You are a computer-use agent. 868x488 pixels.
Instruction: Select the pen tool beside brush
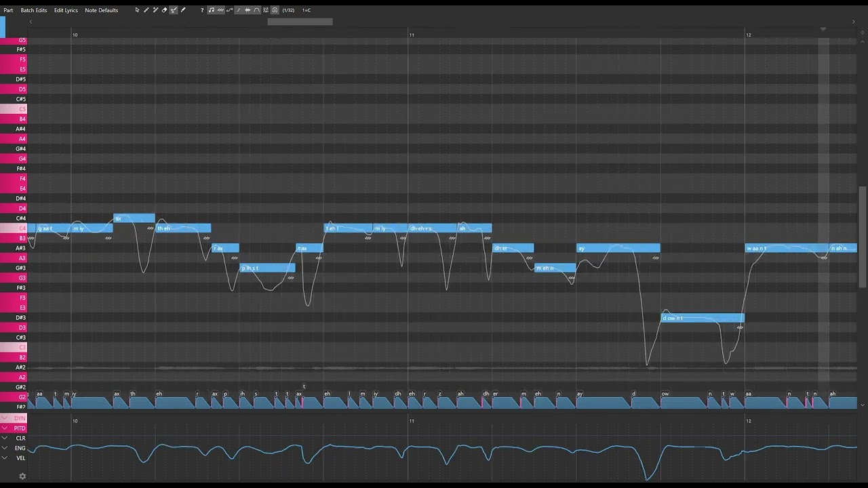click(183, 10)
